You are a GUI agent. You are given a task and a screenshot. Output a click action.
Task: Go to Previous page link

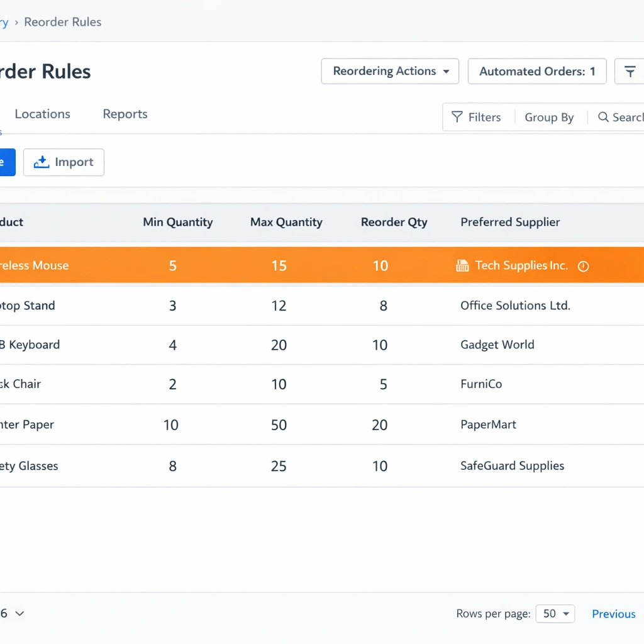pyautogui.click(x=613, y=614)
